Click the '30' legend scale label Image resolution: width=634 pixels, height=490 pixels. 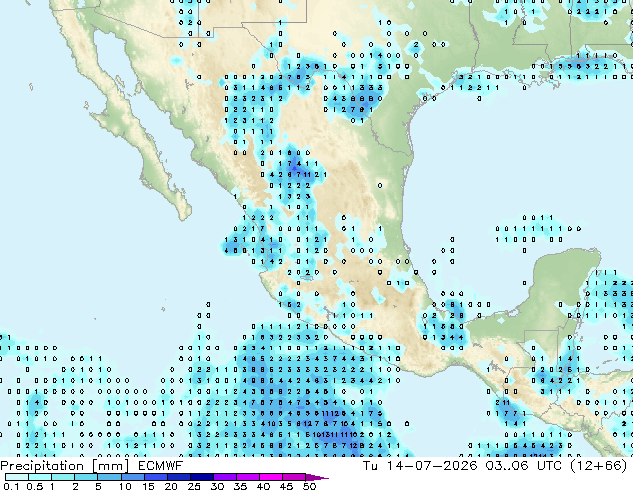pyautogui.click(x=217, y=486)
